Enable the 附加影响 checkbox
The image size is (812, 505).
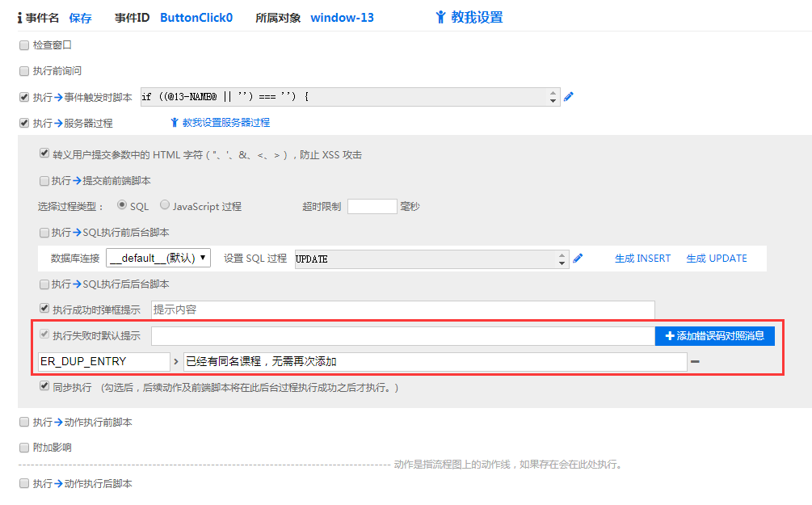[x=23, y=447]
